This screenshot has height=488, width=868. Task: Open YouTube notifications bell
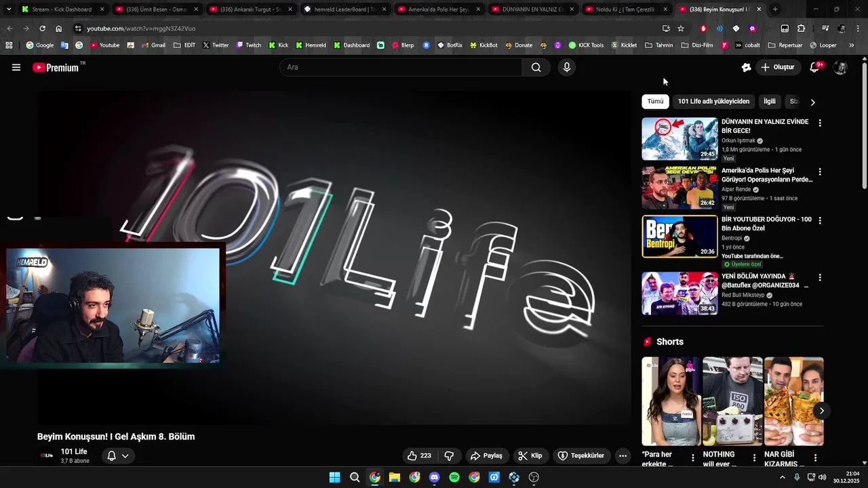point(815,67)
